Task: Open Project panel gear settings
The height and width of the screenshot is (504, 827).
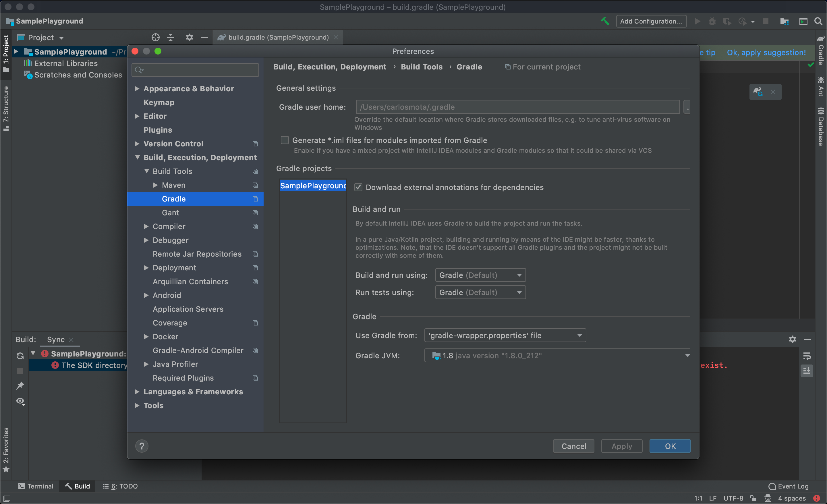Action: pos(189,37)
